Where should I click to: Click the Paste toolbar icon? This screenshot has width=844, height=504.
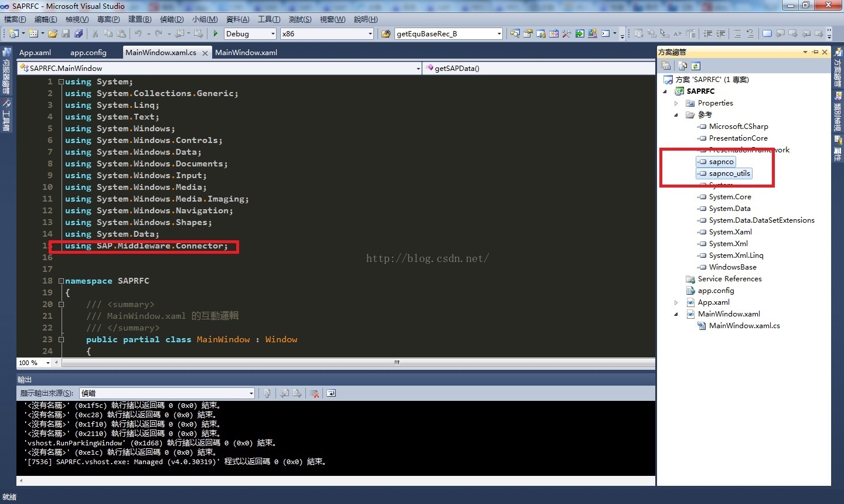click(x=121, y=34)
